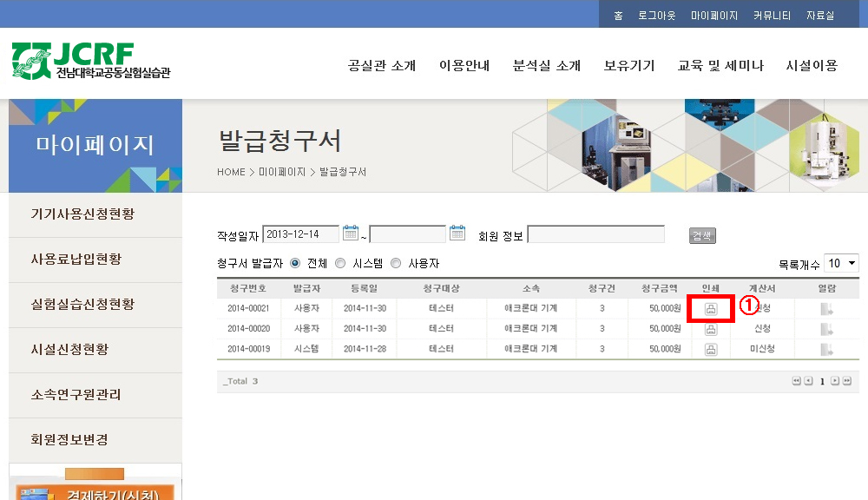This screenshot has width=868, height=500.
Task: Click the print icon for invoice 2014-00021
Action: click(711, 308)
